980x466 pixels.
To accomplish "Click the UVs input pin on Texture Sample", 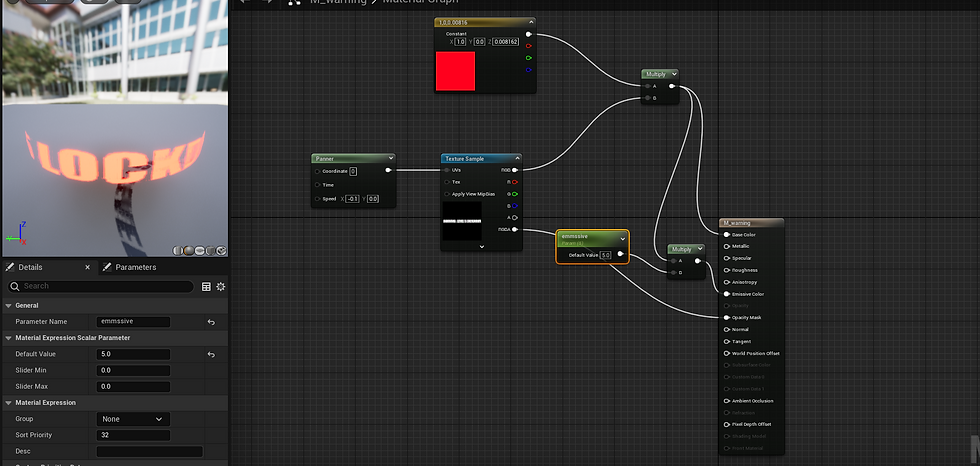I will 447,170.
